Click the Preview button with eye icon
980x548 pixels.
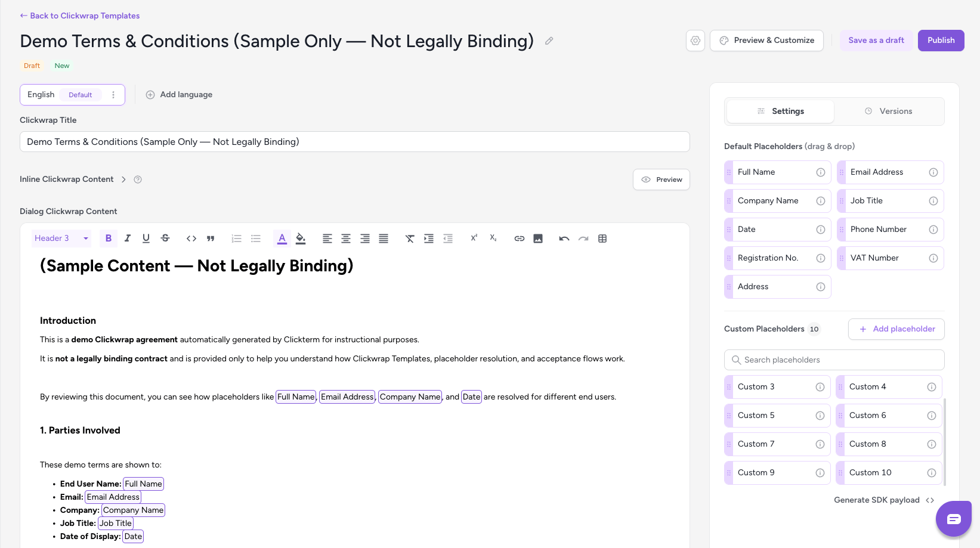pos(661,179)
